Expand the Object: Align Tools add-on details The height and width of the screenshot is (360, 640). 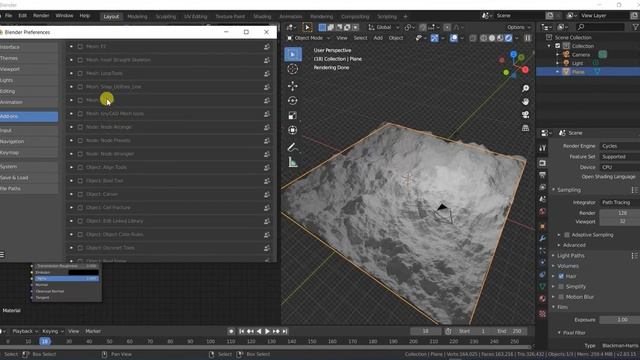[x=71, y=167]
